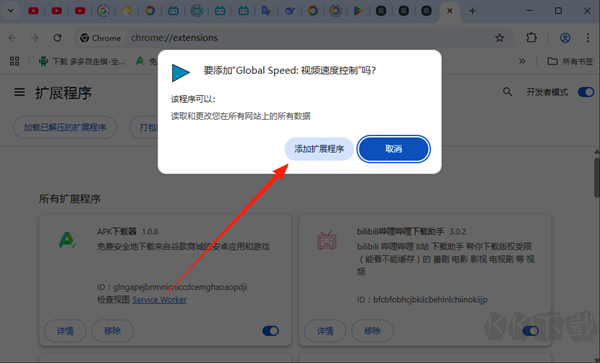600x363 pixels.
Task: Click 移除 on the bilibili下载助手 card
Action: pyautogui.click(x=372, y=330)
